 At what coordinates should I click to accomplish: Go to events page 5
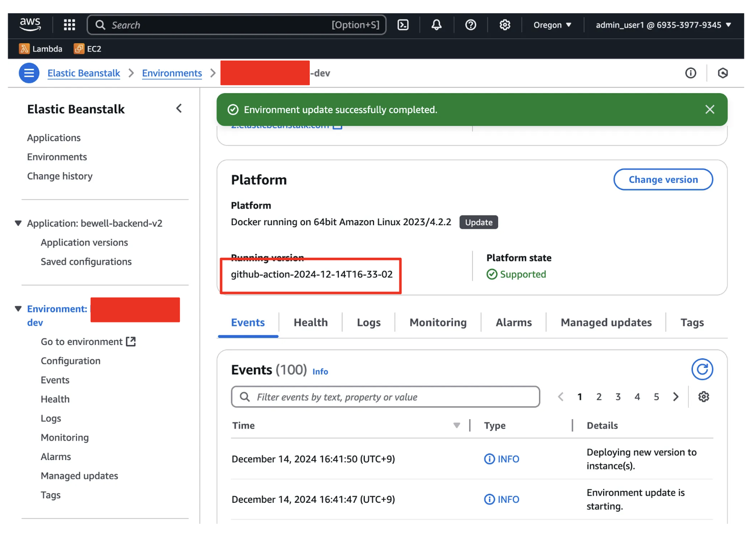pyautogui.click(x=657, y=396)
